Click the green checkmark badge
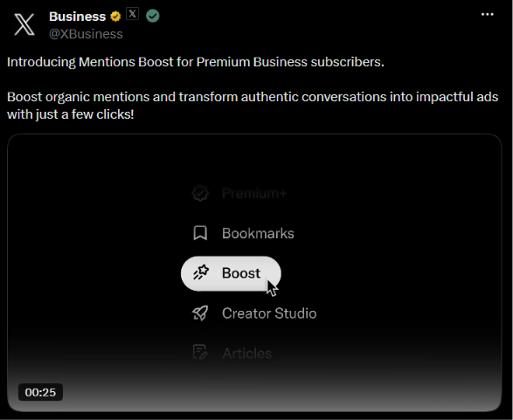 153,16
